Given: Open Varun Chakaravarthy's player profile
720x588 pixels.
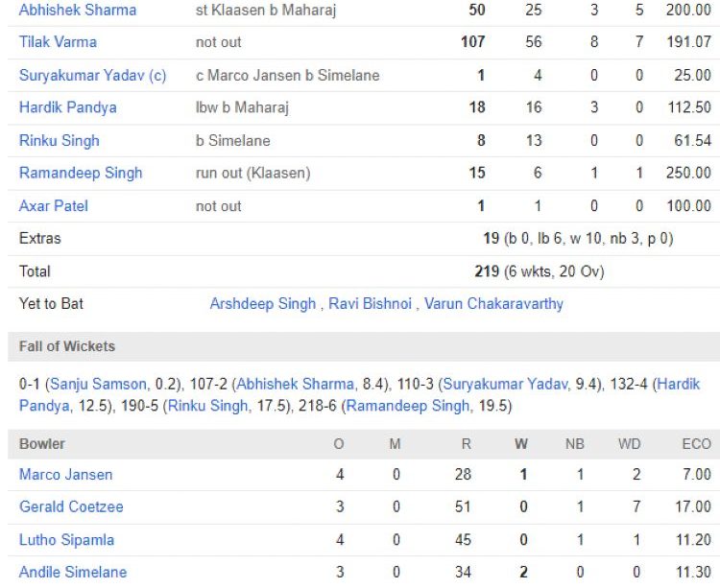Looking at the screenshot, I should pos(493,303).
